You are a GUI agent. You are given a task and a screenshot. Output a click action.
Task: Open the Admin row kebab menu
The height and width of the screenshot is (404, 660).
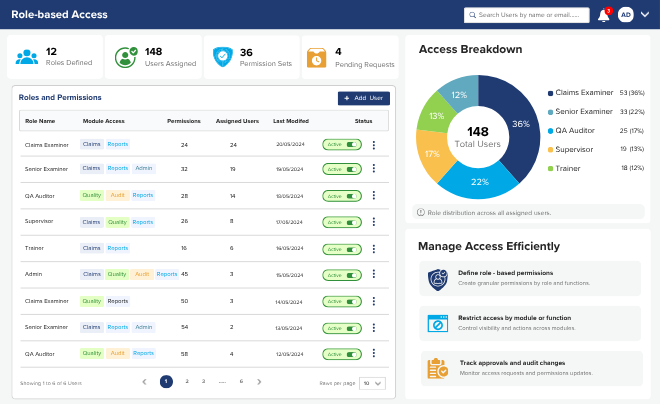(374, 274)
